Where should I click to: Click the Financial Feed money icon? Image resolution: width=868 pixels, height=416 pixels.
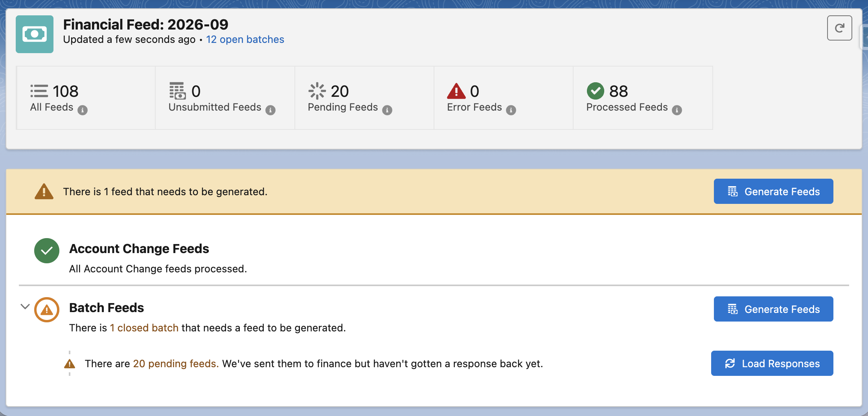tap(35, 34)
